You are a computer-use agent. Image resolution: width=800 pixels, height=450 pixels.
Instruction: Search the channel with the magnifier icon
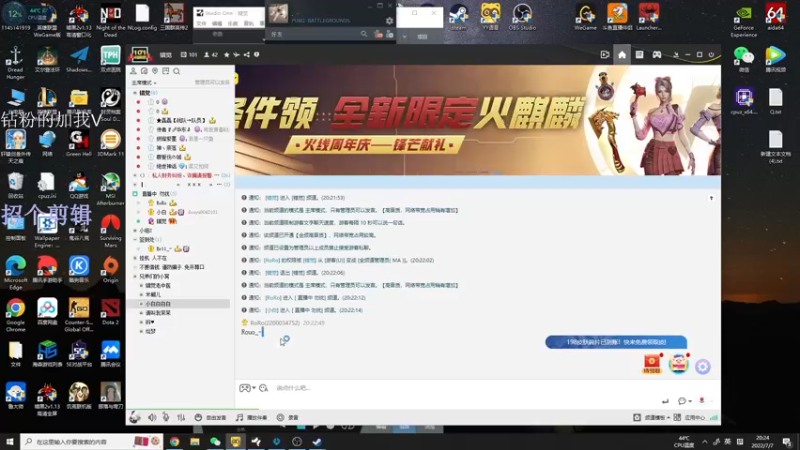pos(177,71)
